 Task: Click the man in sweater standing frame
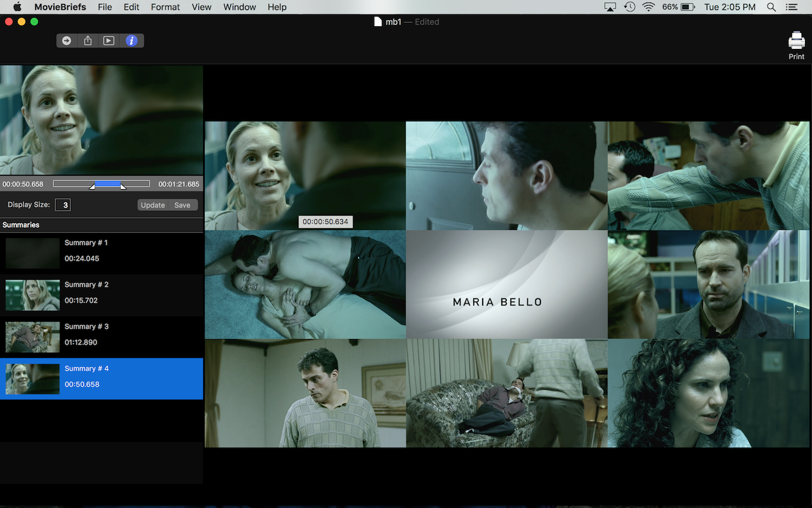pyautogui.click(x=305, y=393)
